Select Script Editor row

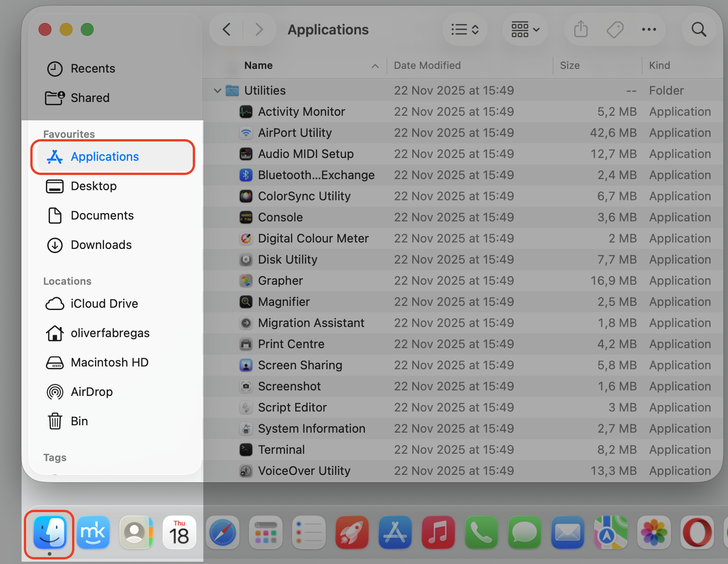(x=463, y=407)
